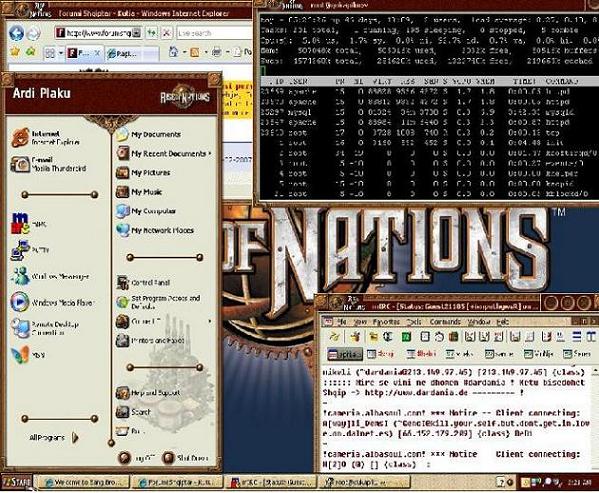Close the active Forumi browser tab
Image resolution: width=599 pixels, height=493 pixels.
click(x=97, y=53)
